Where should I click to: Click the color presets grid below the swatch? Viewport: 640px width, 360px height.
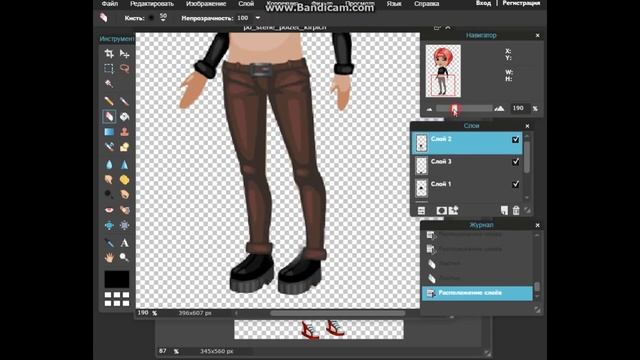(117, 299)
